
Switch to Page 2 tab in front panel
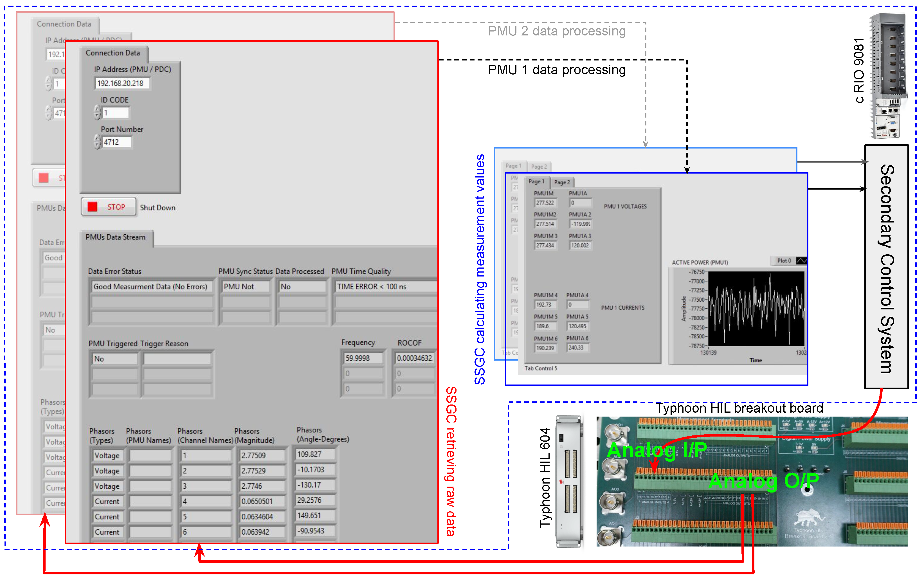tap(561, 183)
